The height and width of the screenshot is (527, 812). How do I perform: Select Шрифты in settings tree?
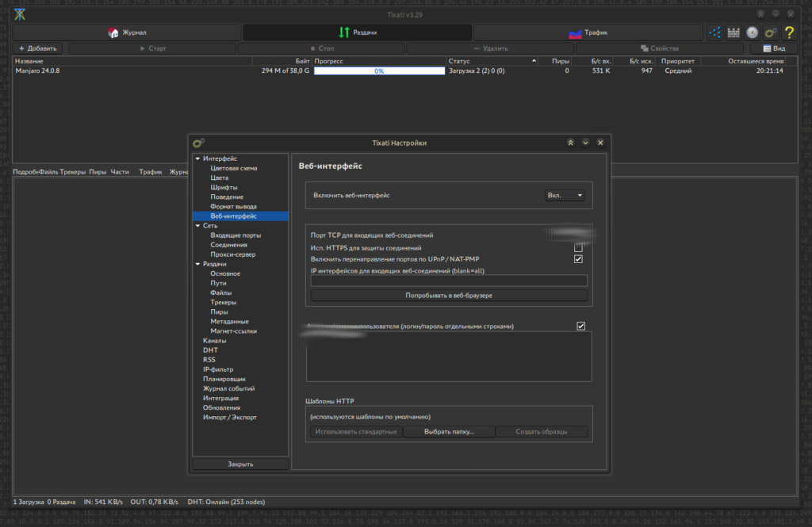(x=224, y=187)
